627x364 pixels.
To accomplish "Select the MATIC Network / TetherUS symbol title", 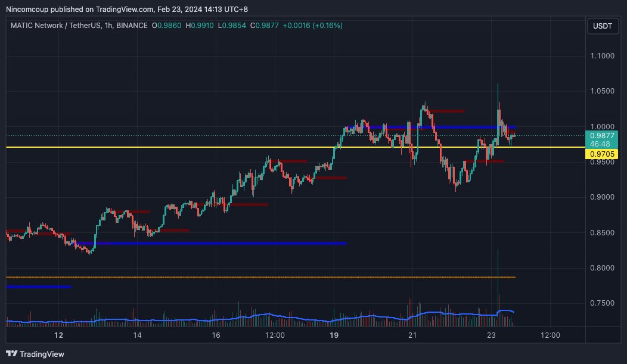I will (55, 26).
